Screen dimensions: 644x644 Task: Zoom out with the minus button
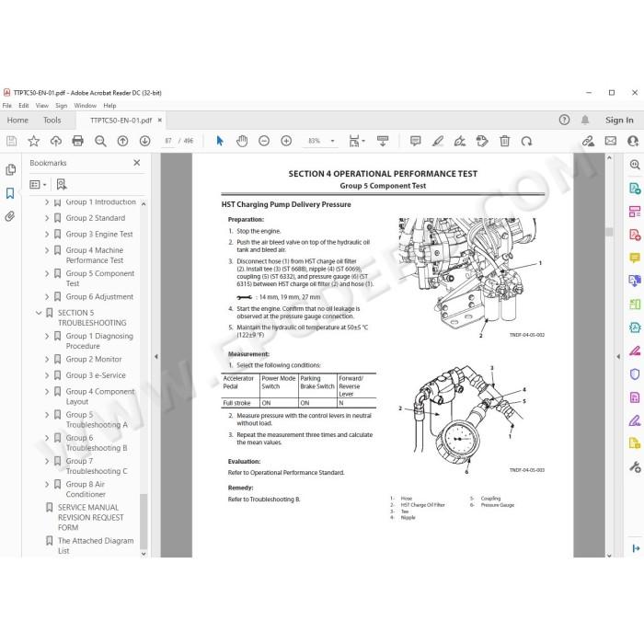(264, 142)
